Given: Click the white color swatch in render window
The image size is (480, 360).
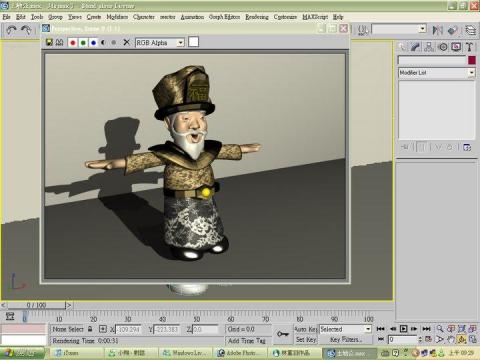Looking at the screenshot, I should (194, 42).
